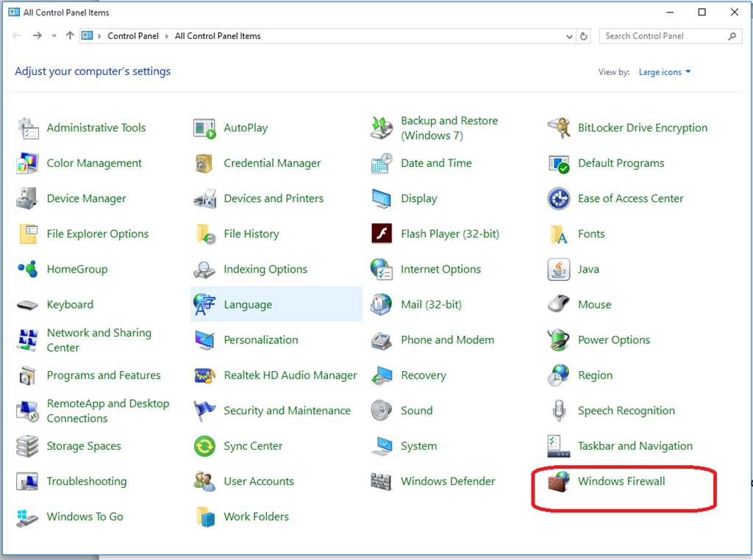
Task: Click the Internet Options globe icon
Action: tap(382, 269)
